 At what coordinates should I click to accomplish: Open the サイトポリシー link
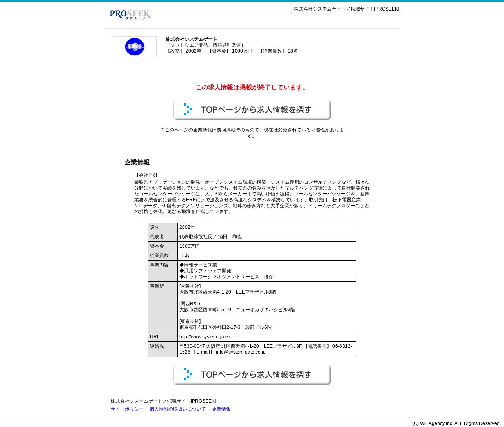(x=127, y=409)
